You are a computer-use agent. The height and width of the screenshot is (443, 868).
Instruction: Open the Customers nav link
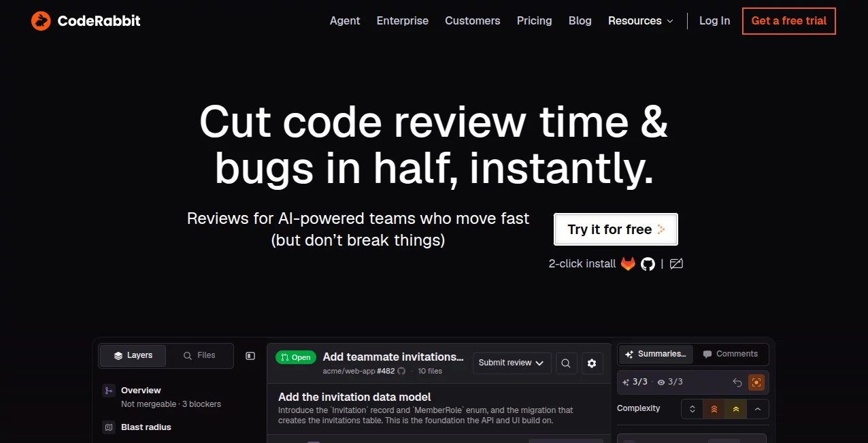click(x=473, y=21)
